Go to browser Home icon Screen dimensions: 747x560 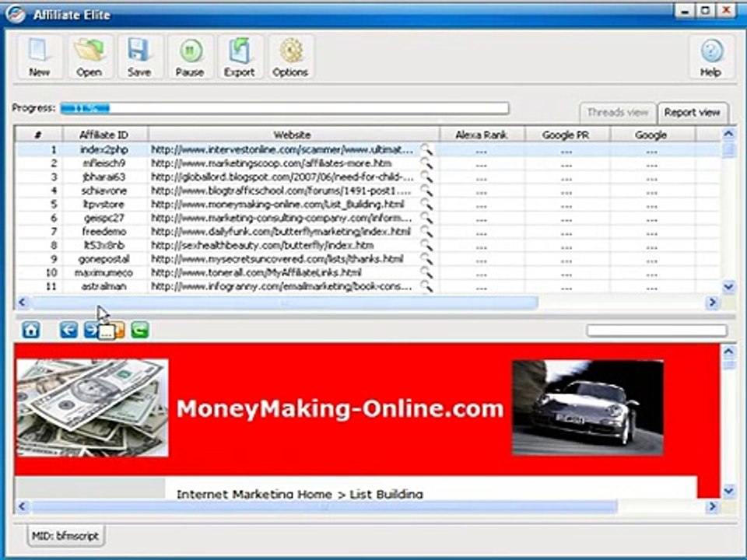coord(31,330)
